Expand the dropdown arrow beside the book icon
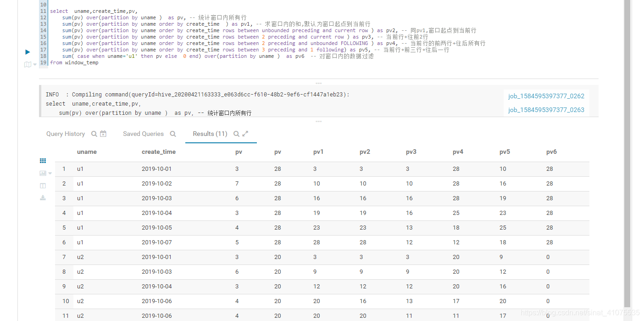Screen dimensions: 644x321 tap(35, 65)
